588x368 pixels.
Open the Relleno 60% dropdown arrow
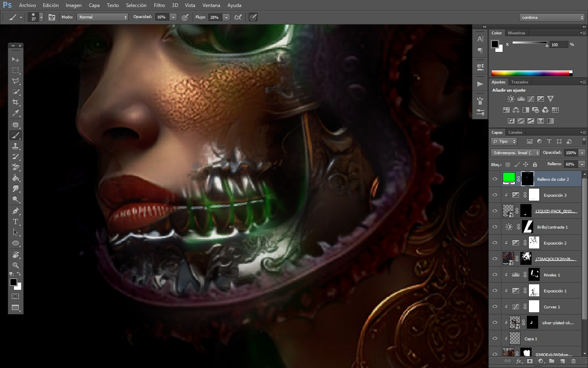point(582,164)
